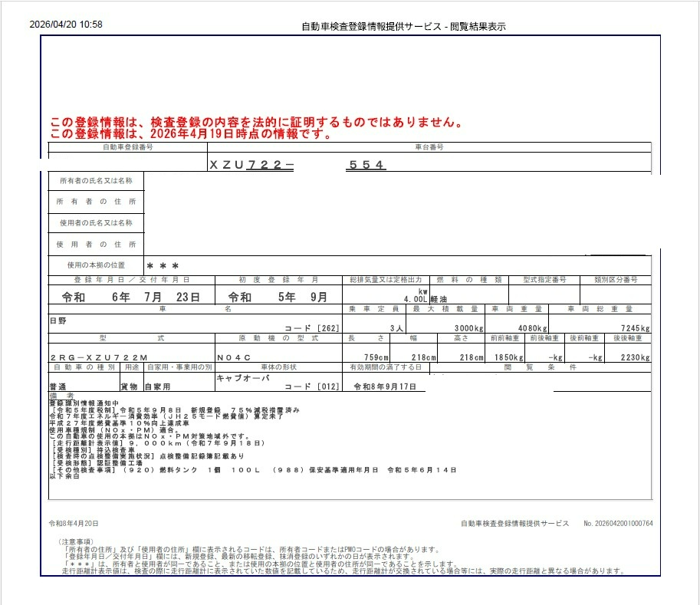This screenshot has width=700, height=605.
Task: Click the [走行距離計表示値] 9,000km line
Action: [158, 443]
